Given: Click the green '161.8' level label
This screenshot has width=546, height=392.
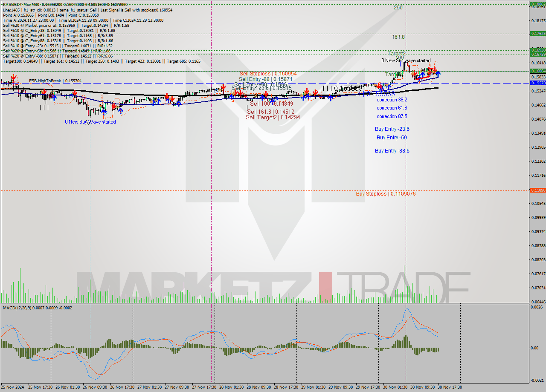Looking at the screenshot, I should point(398,37).
